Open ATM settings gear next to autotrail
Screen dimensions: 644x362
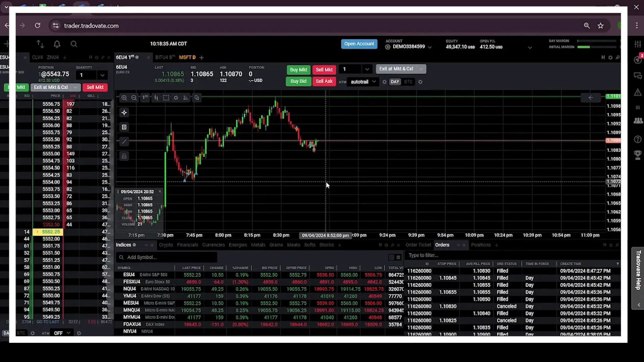(384, 82)
